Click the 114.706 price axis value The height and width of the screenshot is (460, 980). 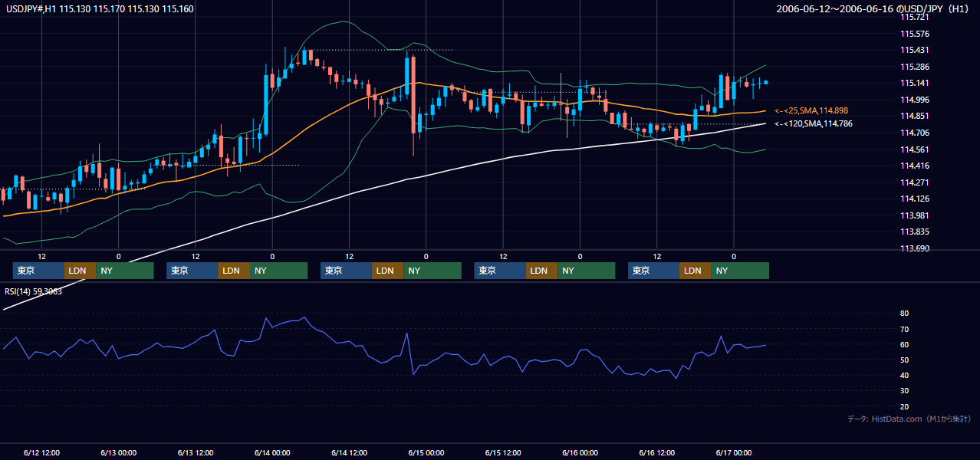click(x=914, y=133)
